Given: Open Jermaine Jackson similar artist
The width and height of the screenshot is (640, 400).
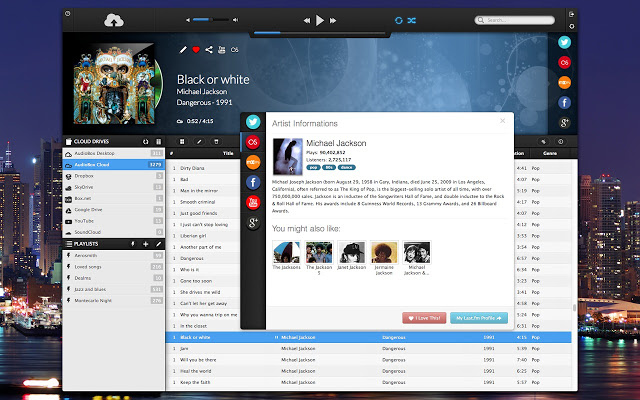Looking at the screenshot, I should (x=384, y=252).
